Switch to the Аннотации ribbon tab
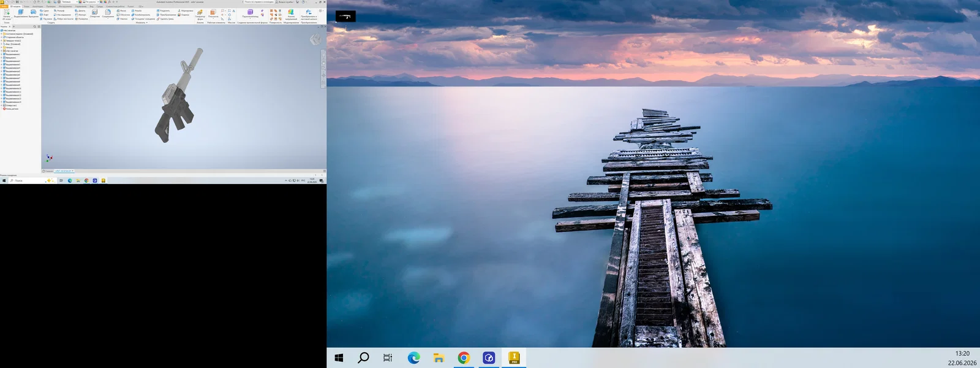The image size is (980, 368). pos(37,6)
